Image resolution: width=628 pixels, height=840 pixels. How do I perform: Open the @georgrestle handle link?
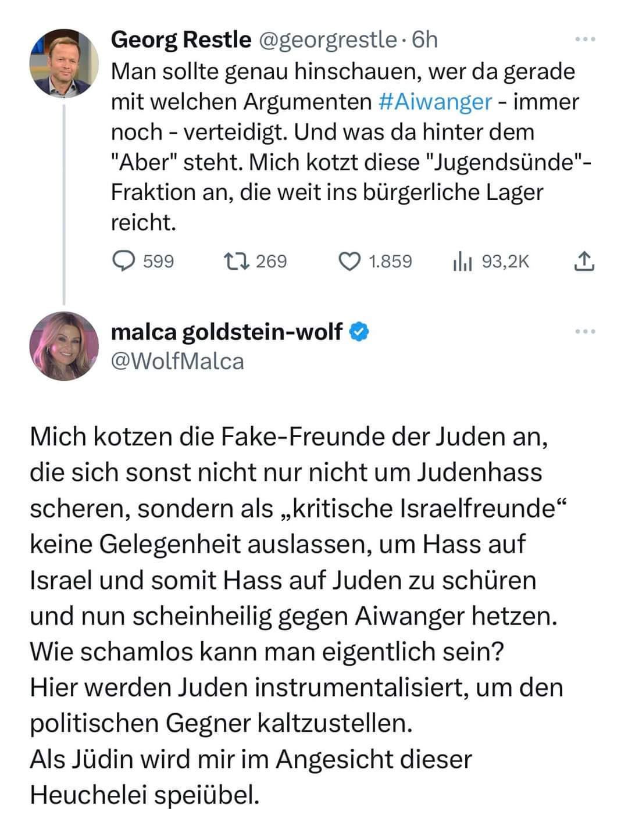click(x=326, y=40)
